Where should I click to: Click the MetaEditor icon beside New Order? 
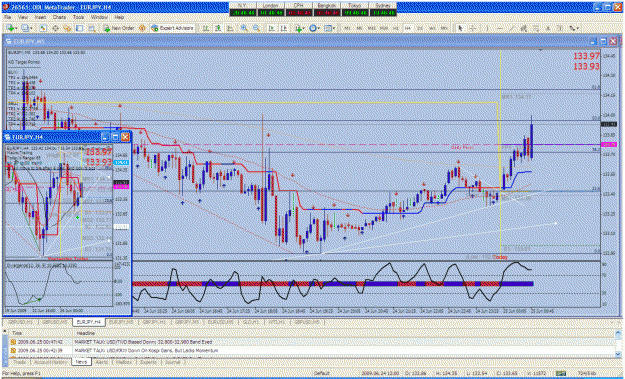tap(142, 28)
